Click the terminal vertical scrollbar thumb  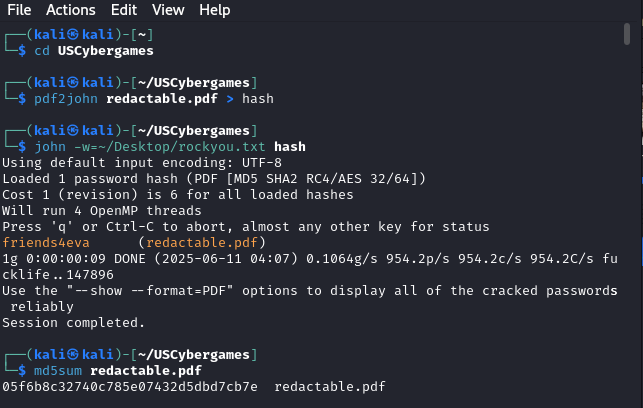click(627, 34)
